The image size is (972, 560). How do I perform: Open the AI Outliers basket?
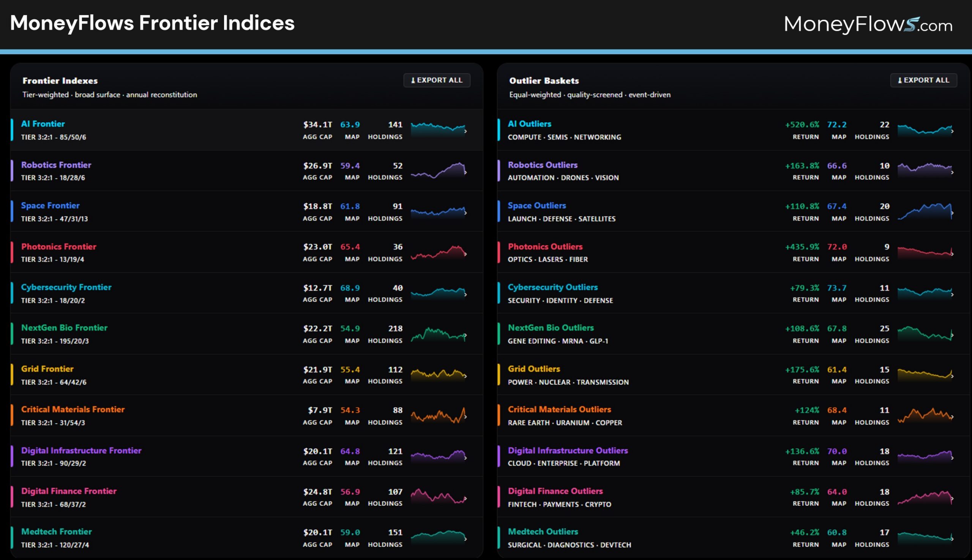[734, 130]
